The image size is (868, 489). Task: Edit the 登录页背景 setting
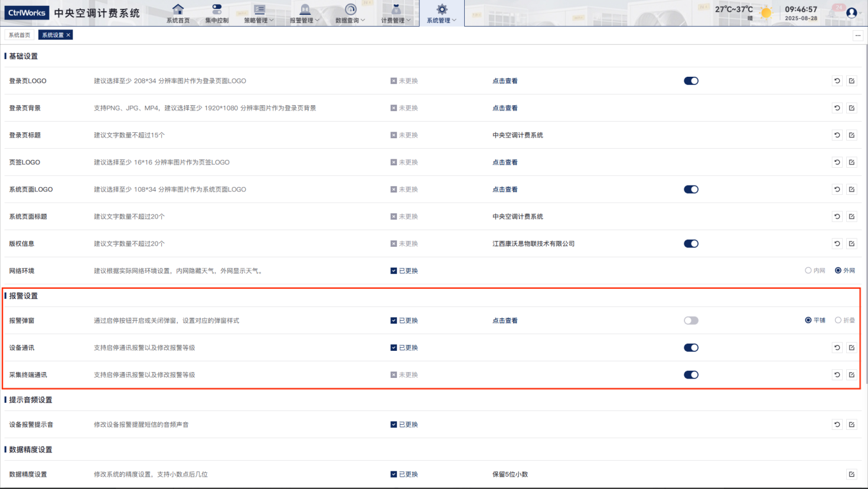pyautogui.click(x=851, y=108)
